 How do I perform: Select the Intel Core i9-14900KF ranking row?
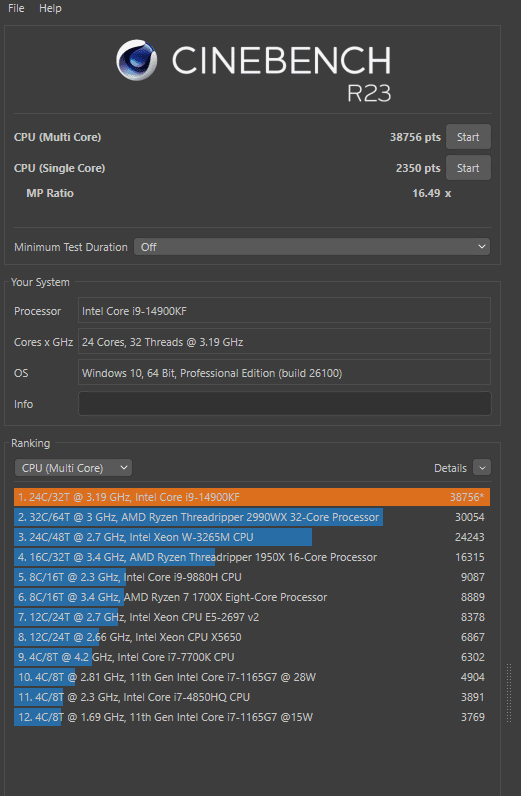(252, 497)
